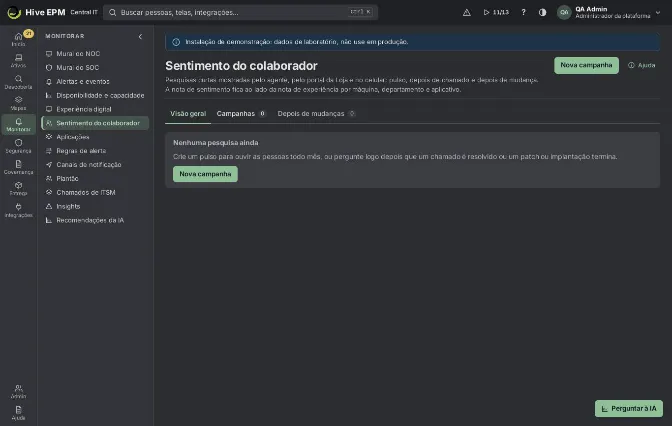The height and width of the screenshot is (426, 672).
Task: Open Insights menu item
Action: pyautogui.click(x=95, y=206)
